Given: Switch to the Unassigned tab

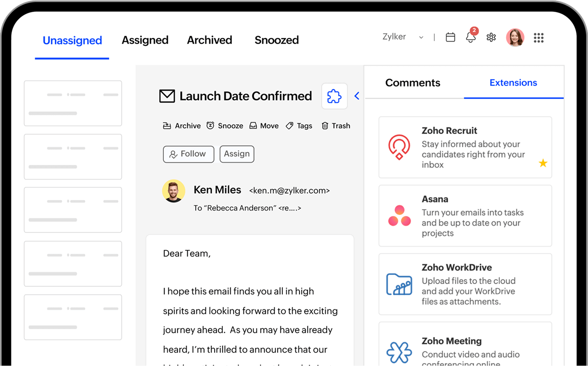Looking at the screenshot, I should 72,40.
